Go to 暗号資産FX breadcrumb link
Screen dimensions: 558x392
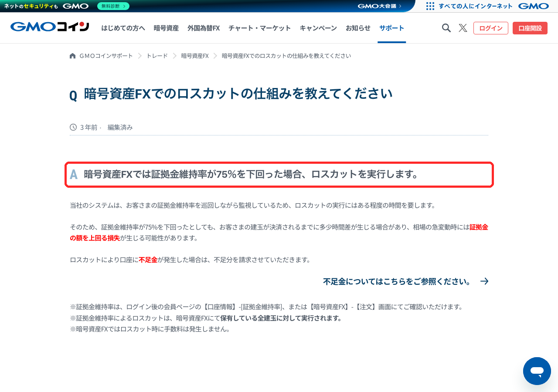[x=195, y=56]
